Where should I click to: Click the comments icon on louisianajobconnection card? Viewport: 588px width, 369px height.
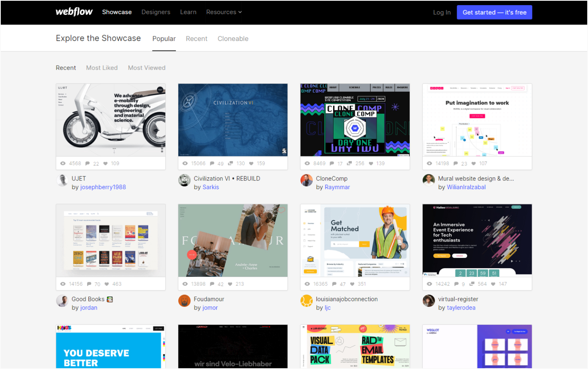tap(334, 284)
